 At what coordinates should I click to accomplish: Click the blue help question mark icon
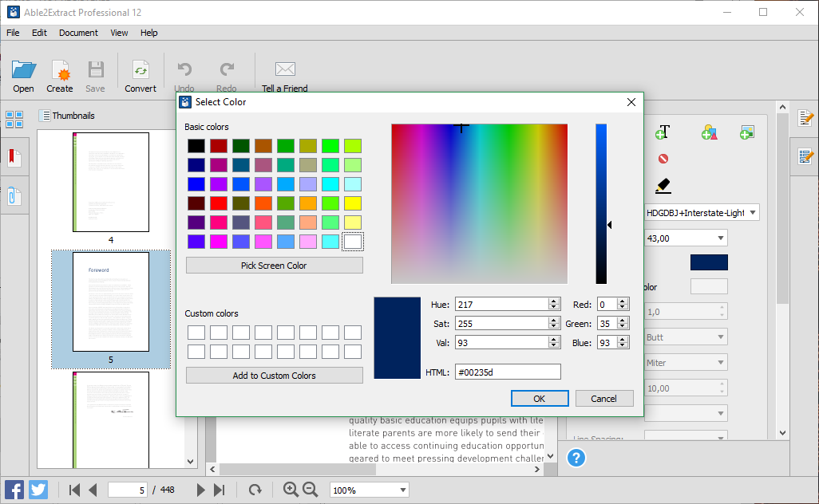tap(576, 458)
